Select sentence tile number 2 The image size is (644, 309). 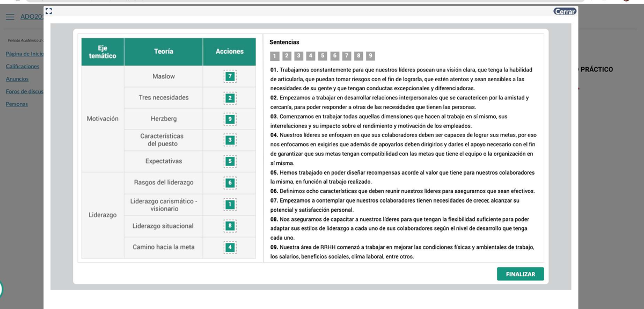pyautogui.click(x=287, y=55)
